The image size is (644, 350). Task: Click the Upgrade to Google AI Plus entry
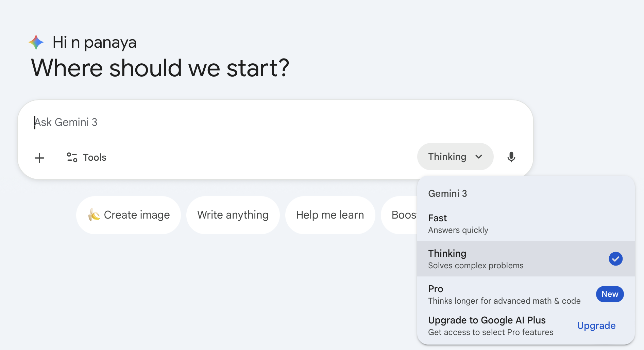pos(490,326)
